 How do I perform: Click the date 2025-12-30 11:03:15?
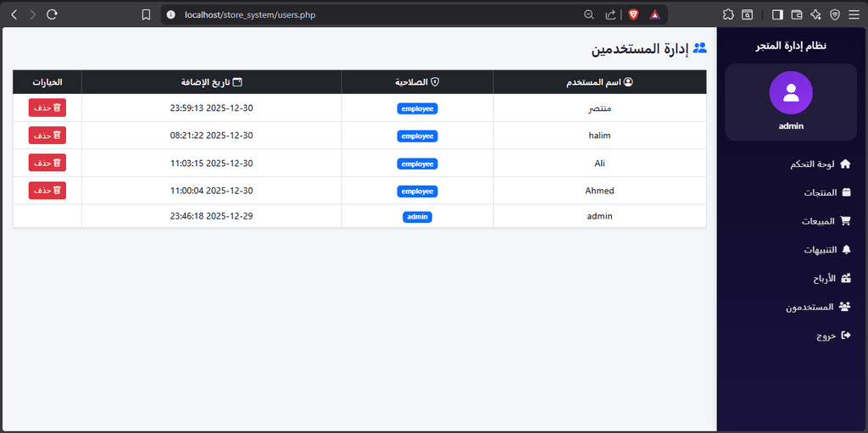[211, 164]
